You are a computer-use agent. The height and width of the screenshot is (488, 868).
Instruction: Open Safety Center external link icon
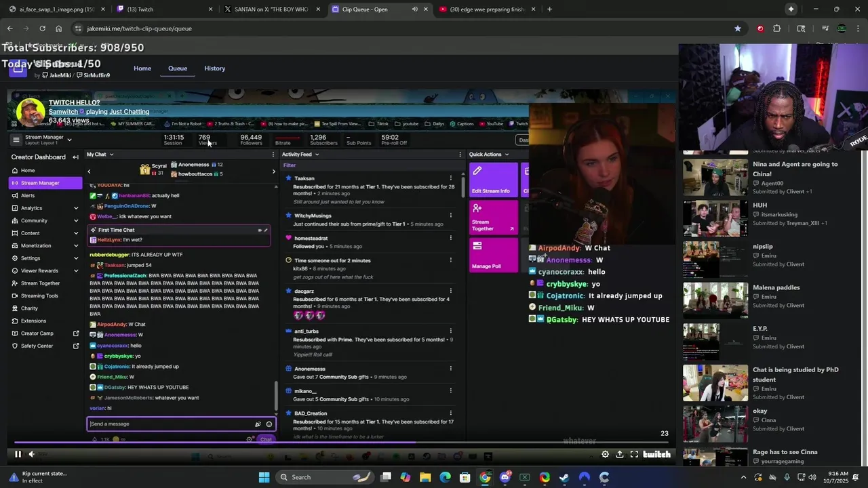(x=76, y=346)
